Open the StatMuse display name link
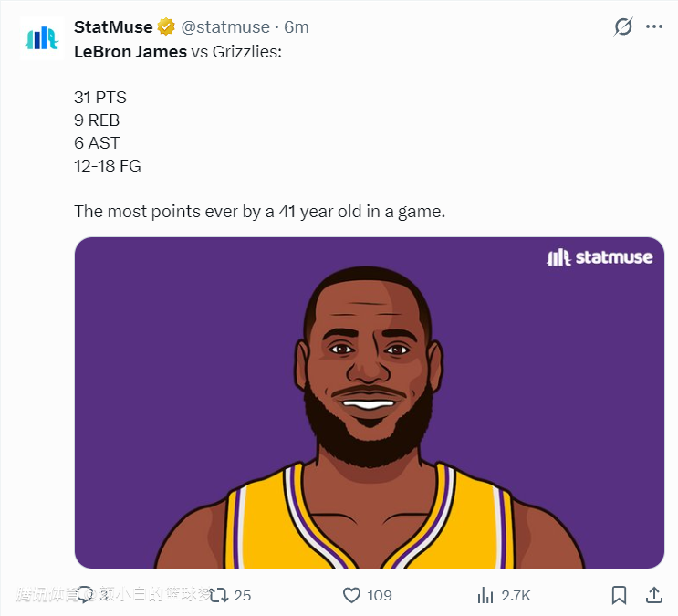 [113, 26]
